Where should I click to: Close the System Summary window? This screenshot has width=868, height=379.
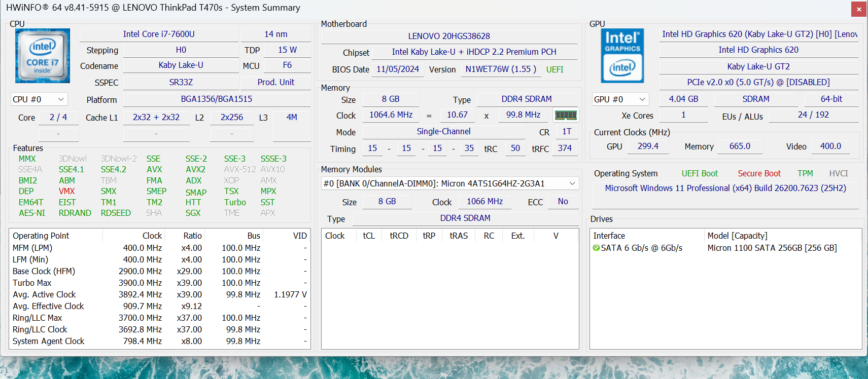click(x=859, y=9)
